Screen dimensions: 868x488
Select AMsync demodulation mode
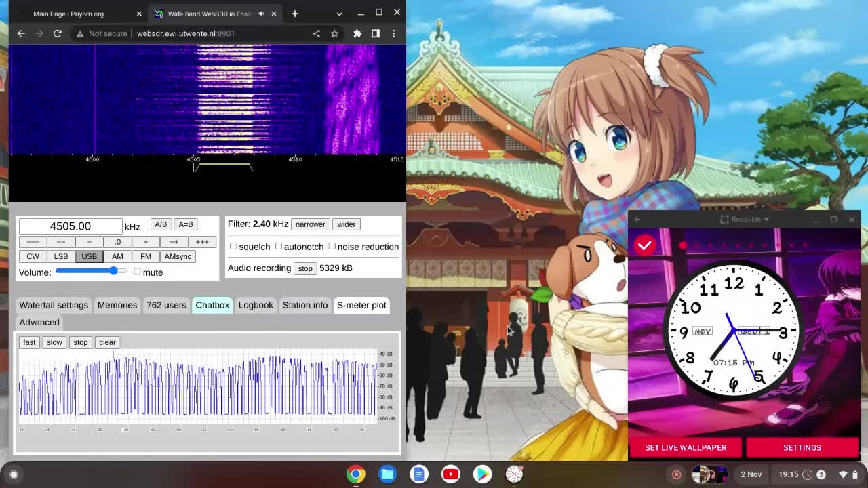(178, 256)
